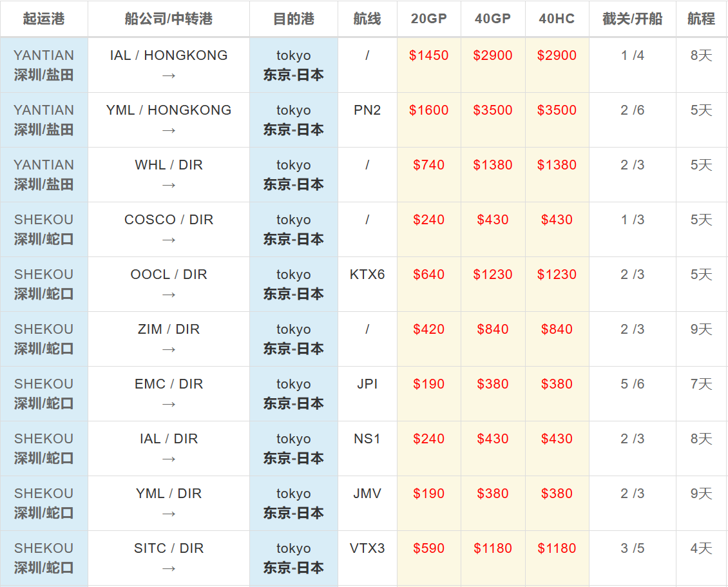
Task: Click the arrow below OOCL / DIR
Action: (169, 294)
